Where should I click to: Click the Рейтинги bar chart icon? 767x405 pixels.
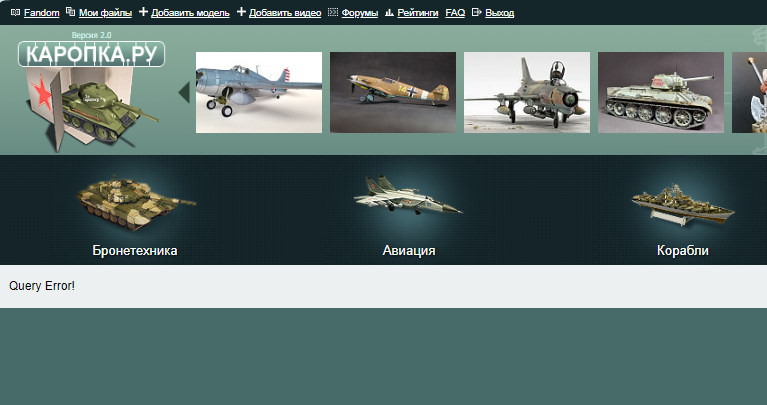coord(389,13)
